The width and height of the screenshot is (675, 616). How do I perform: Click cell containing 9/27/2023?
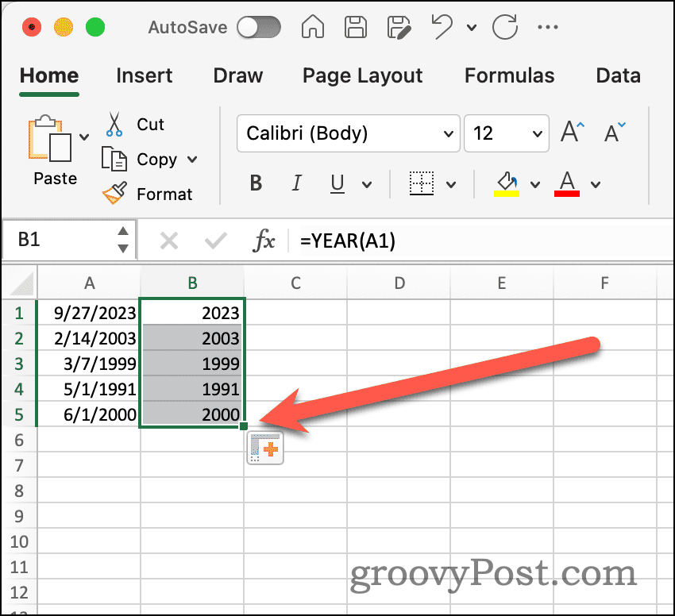coord(89,313)
